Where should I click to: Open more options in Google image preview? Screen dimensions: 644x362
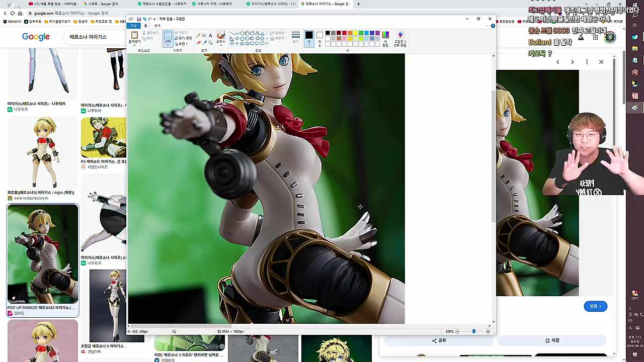(x=587, y=62)
